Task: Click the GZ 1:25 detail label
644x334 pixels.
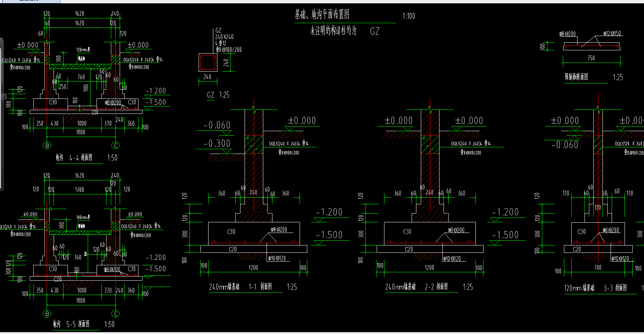Action: (x=218, y=95)
